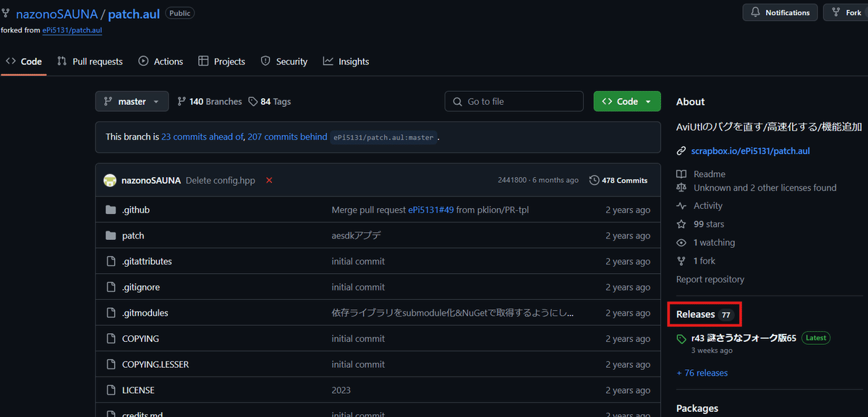
Task: Click the file icon beside .gitignore
Action: (x=111, y=287)
